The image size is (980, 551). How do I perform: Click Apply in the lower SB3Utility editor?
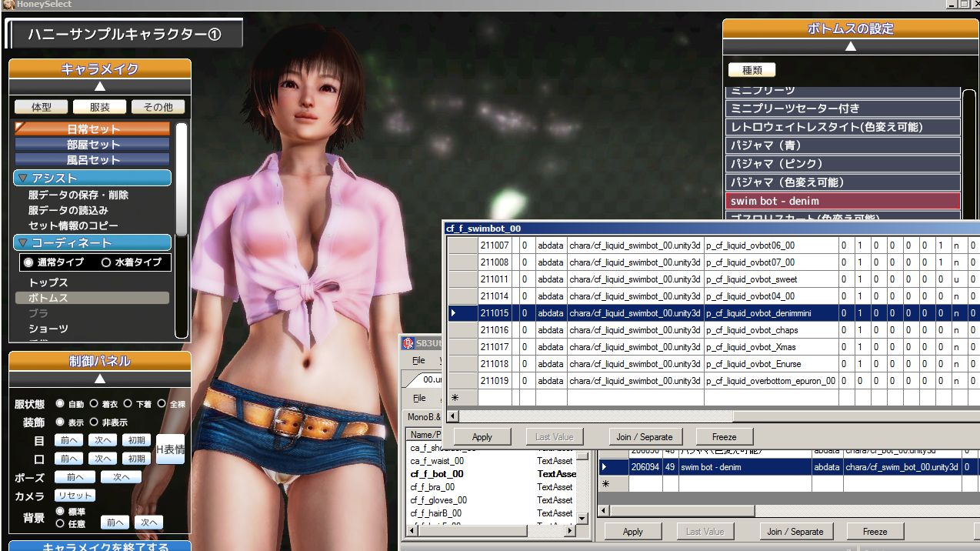tap(633, 531)
